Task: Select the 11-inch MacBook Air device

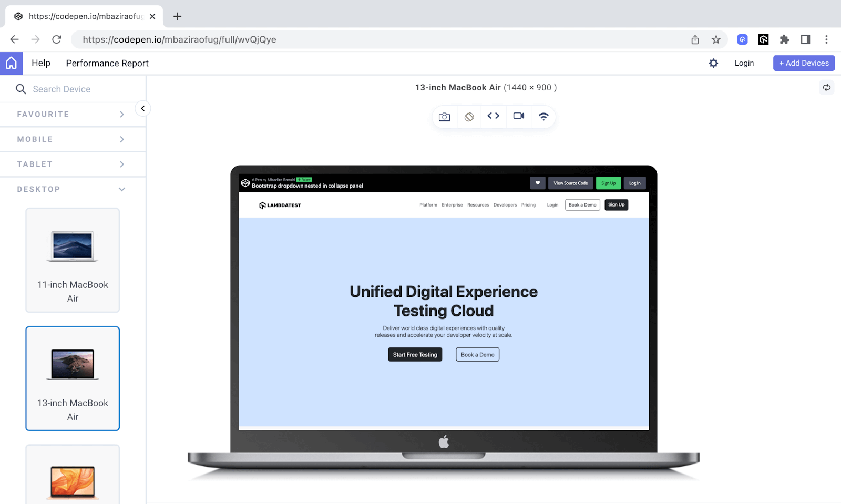Action: (x=73, y=260)
